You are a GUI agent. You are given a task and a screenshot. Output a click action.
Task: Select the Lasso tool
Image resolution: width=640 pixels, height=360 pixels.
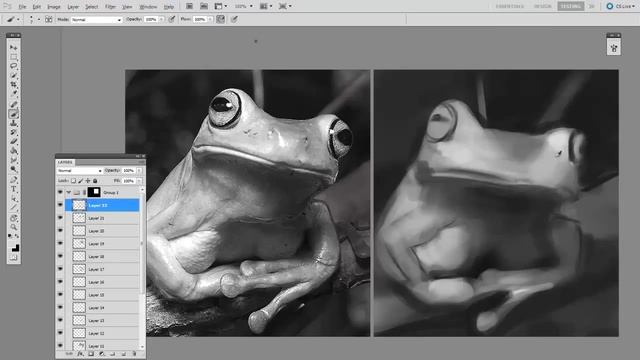13,66
